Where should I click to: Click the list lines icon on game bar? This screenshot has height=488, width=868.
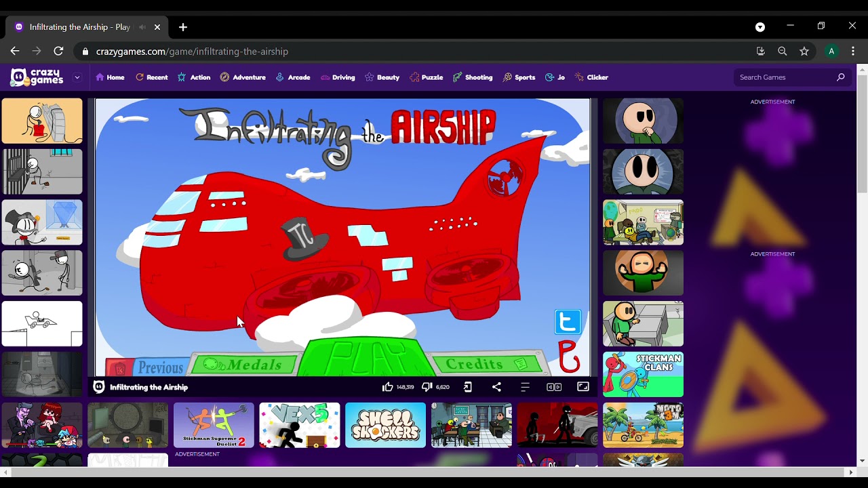pyautogui.click(x=525, y=387)
